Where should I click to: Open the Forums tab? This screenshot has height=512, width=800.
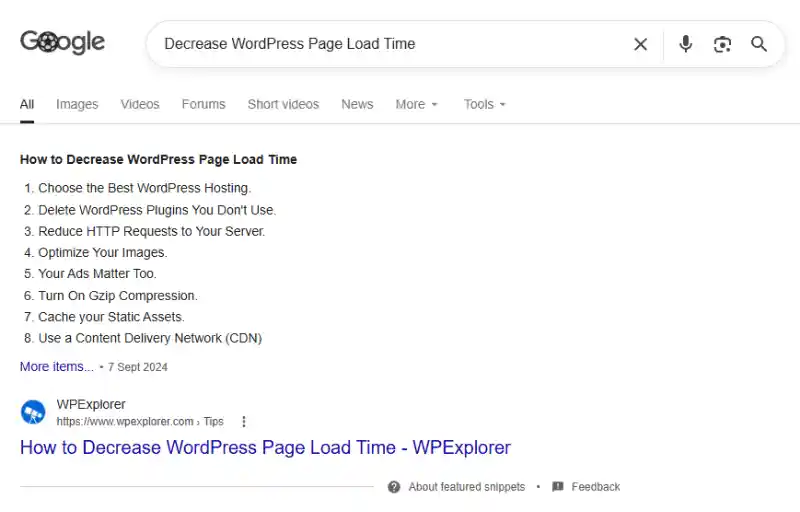[x=204, y=105]
